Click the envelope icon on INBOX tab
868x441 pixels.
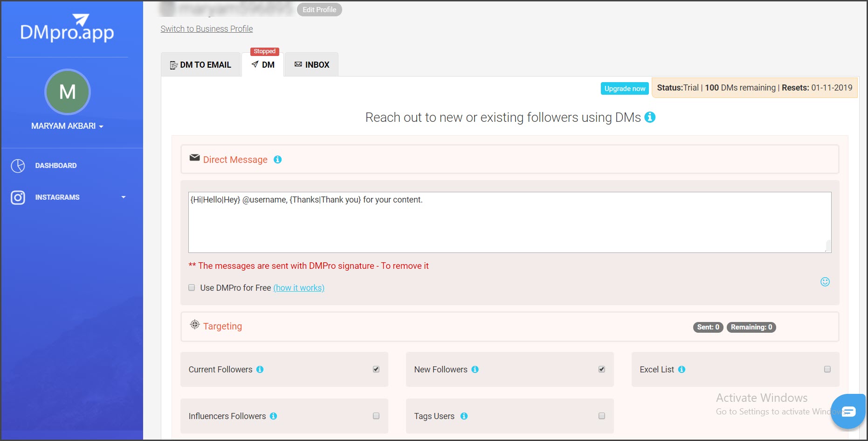coord(298,64)
